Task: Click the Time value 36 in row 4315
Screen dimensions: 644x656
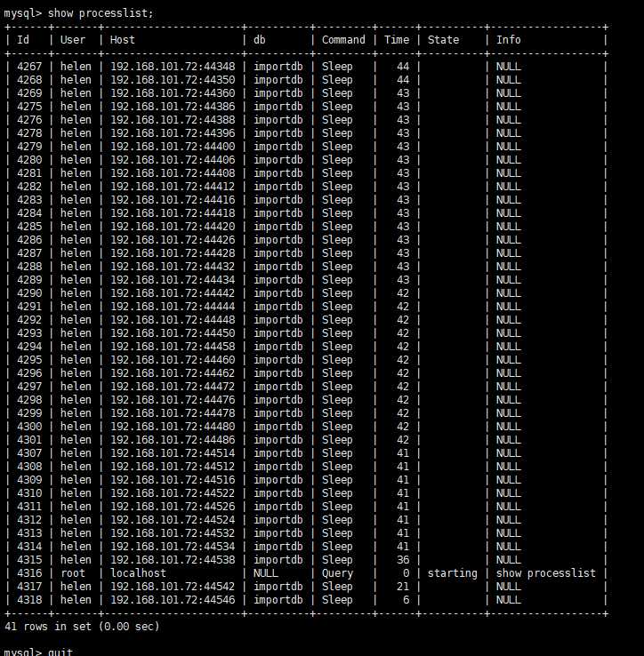Action: click(x=403, y=560)
